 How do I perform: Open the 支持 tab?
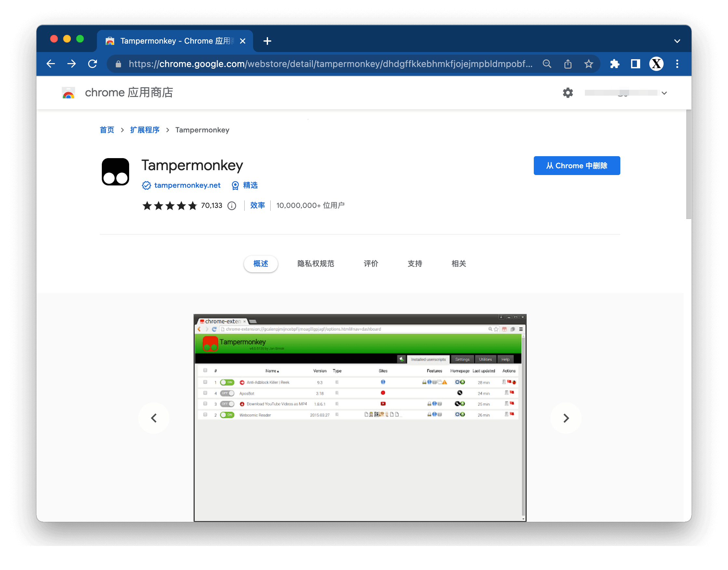tap(414, 264)
